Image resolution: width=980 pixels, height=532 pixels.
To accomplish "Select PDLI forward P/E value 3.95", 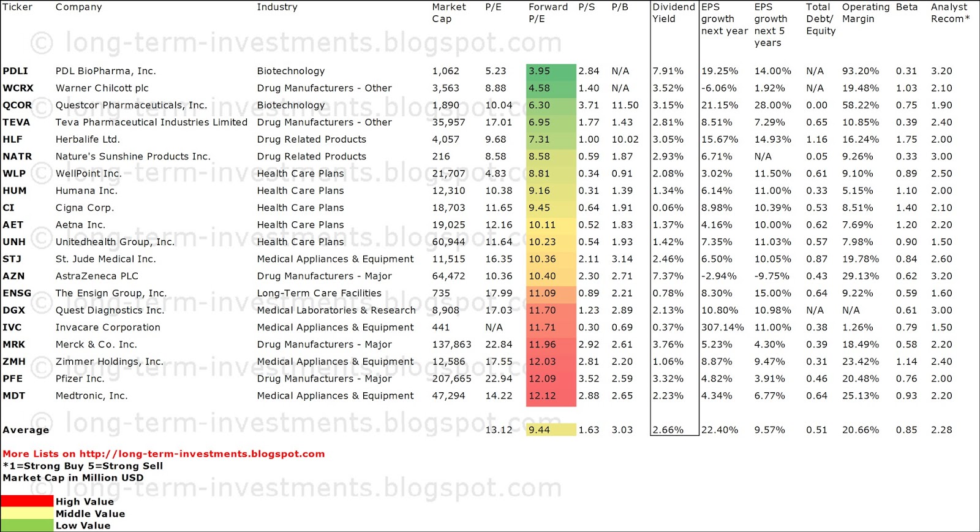I will [x=551, y=71].
